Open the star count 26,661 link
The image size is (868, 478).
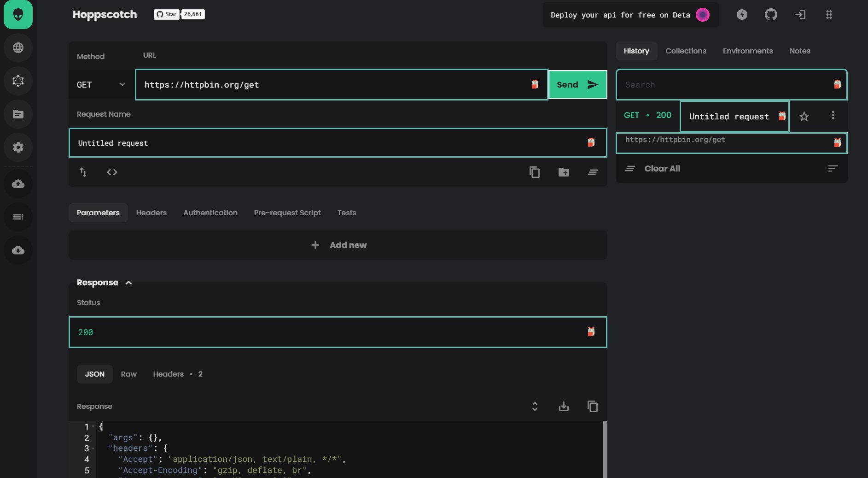coord(193,14)
